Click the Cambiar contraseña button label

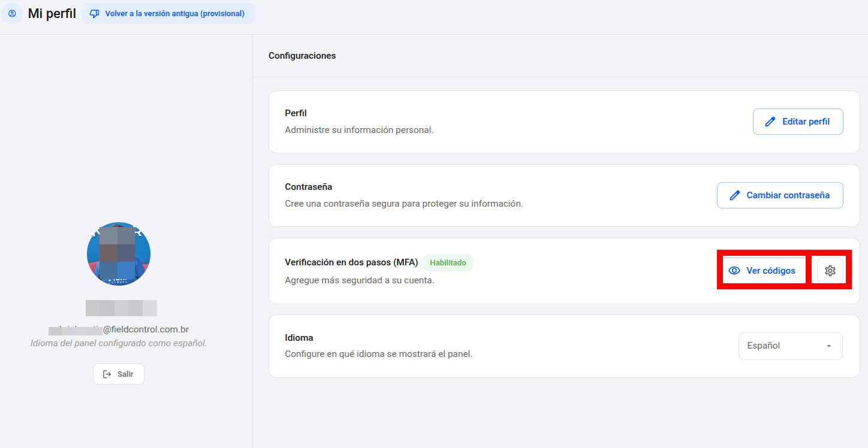pyautogui.click(x=788, y=195)
